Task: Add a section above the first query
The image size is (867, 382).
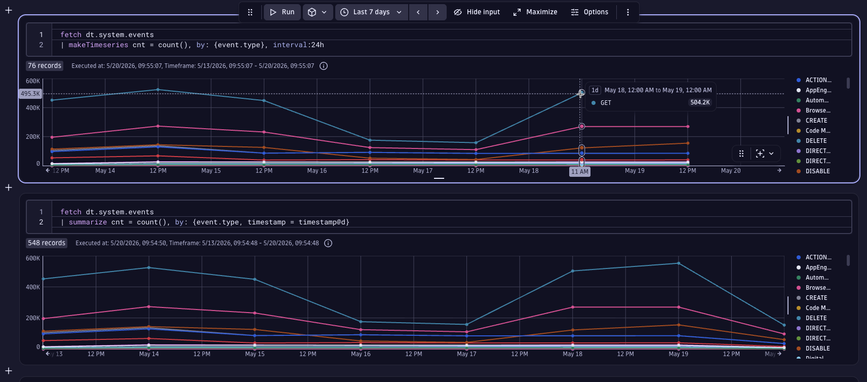Action: [x=8, y=11]
